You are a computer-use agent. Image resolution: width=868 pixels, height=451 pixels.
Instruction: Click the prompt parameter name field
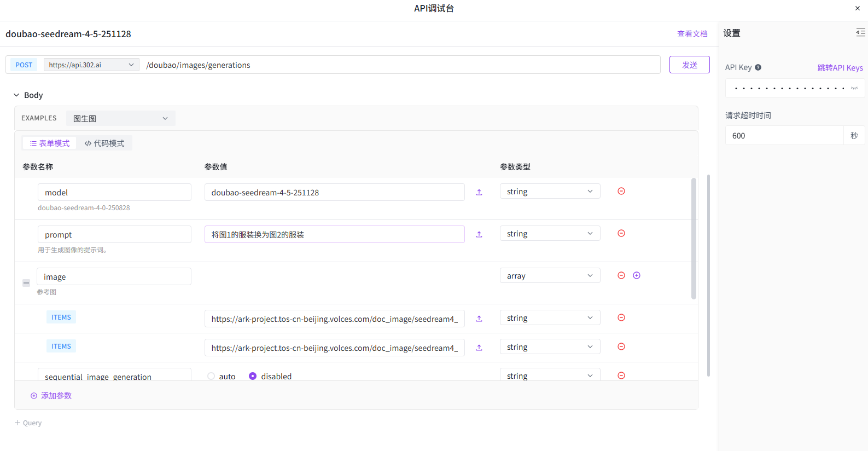(x=114, y=234)
